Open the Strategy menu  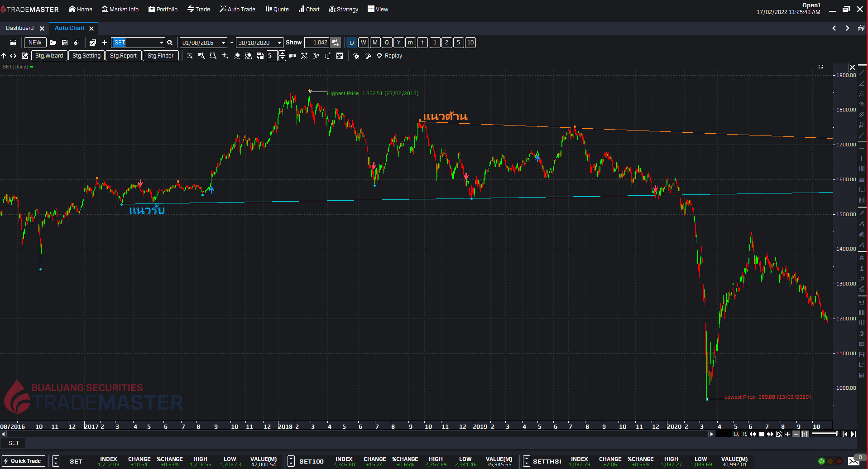click(343, 9)
